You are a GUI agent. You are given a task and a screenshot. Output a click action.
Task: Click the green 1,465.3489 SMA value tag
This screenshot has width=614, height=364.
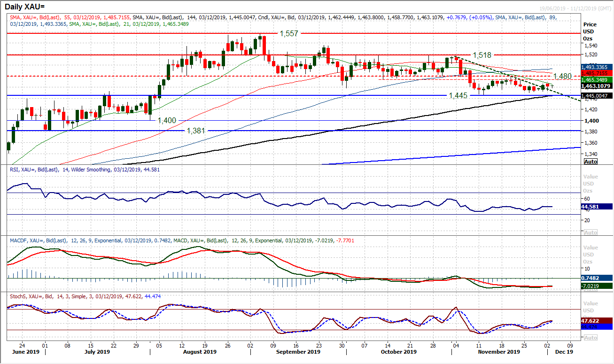[x=597, y=80]
